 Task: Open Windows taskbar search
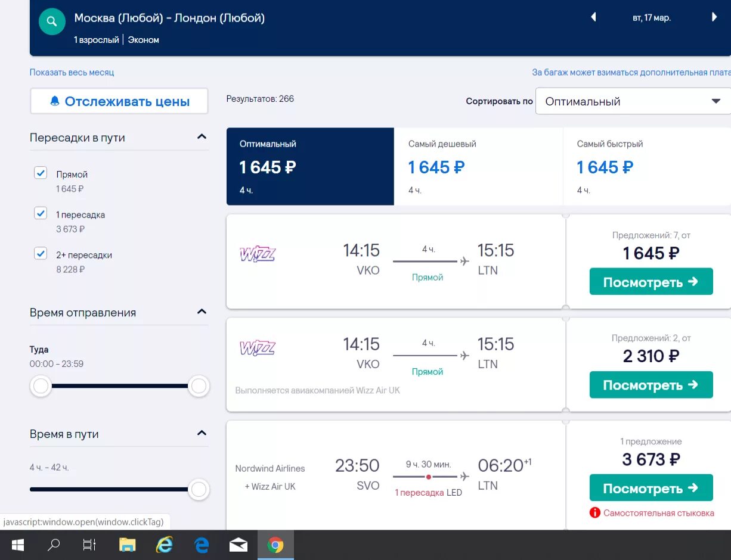(x=54, y=545)
